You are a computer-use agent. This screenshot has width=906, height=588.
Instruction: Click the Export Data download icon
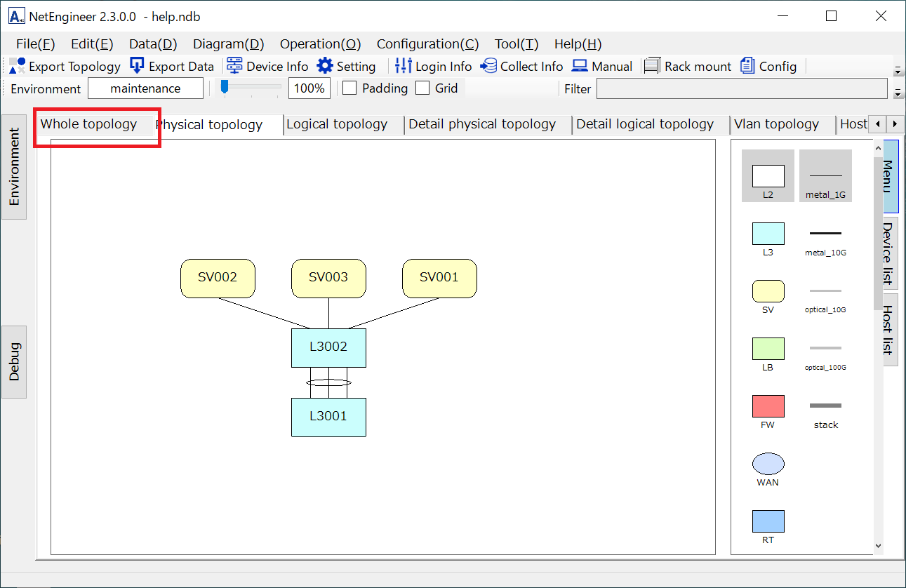138,66
